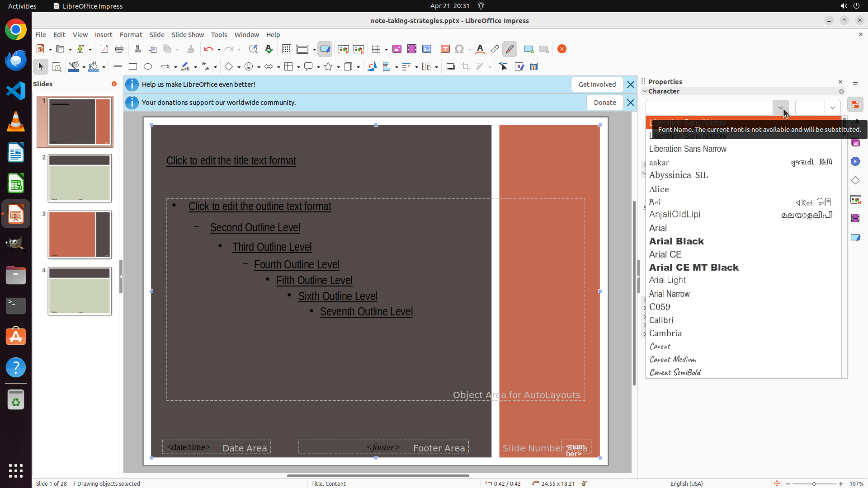Image resolution: width=868 pixels, height=488 pixels.
Task: Collapse the Character section
Action: tap(645, 91)
